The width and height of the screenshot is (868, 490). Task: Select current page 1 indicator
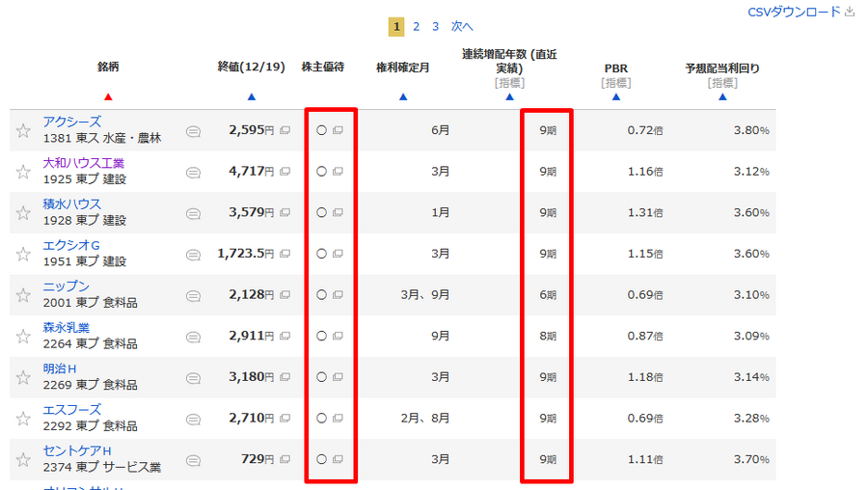pos(396,27)
